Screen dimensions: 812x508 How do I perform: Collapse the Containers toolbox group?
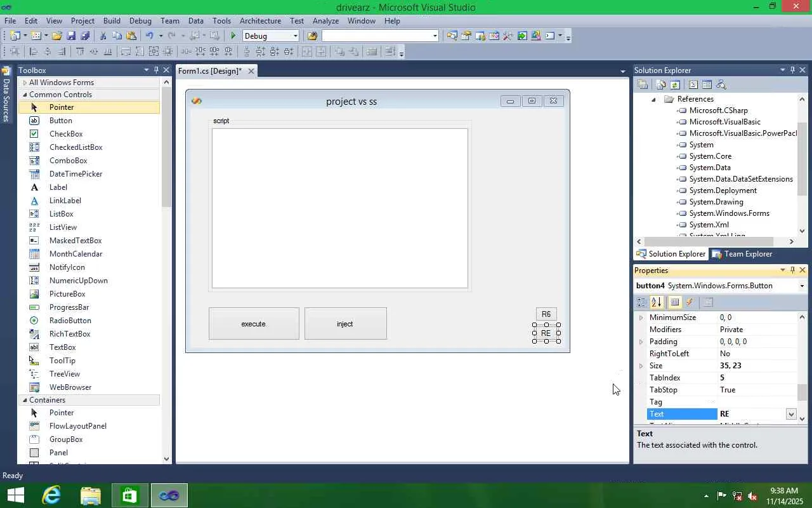tap(25, 400)
